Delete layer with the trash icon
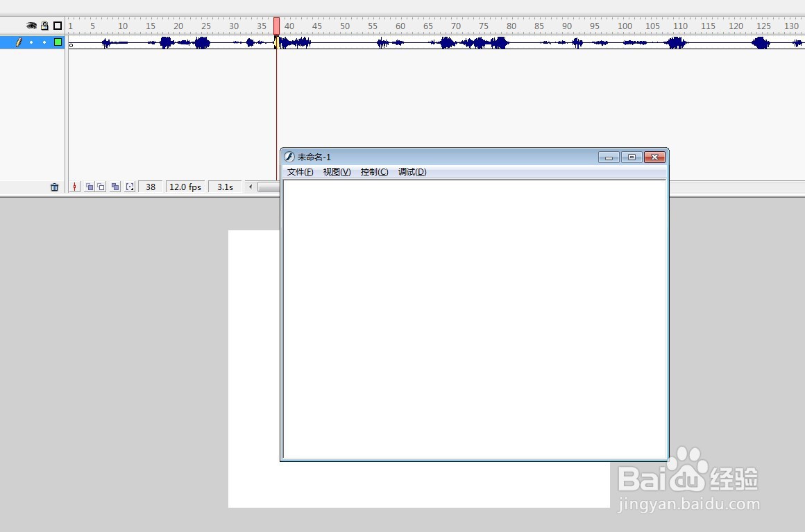This screenshot has height=532, width=805. 54,187
